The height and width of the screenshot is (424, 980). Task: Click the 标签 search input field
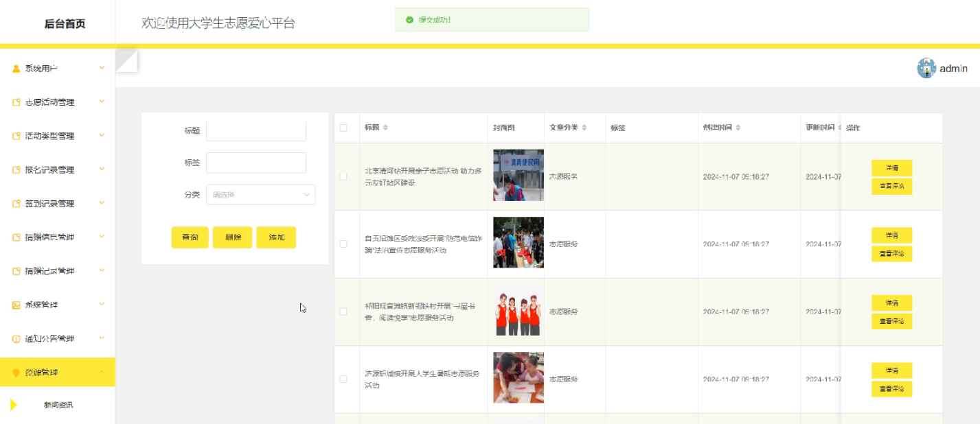(x=256, y=163)
